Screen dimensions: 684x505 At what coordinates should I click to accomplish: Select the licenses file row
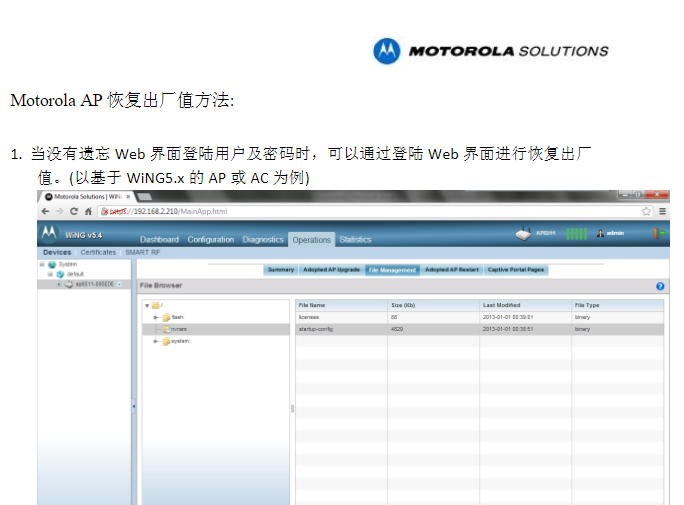point(480,317)
